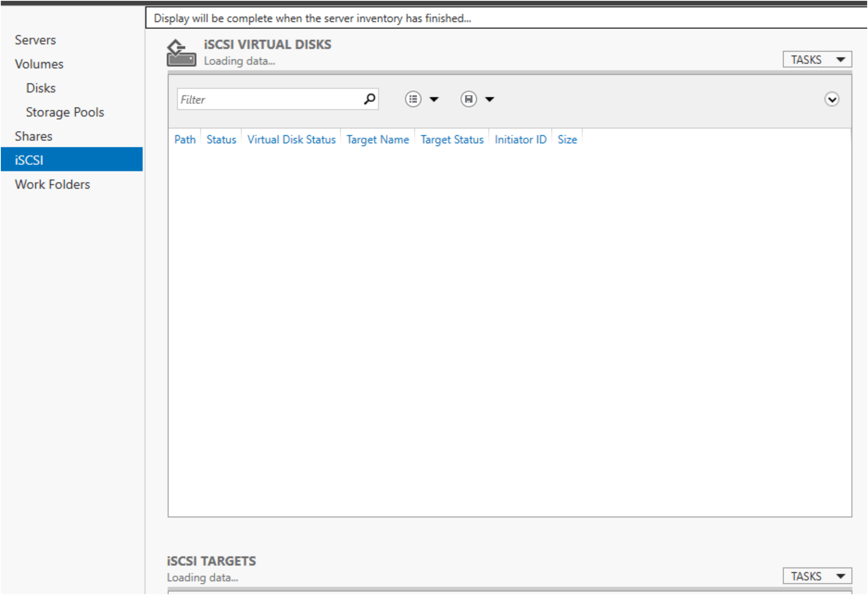Click the save query disk icon

(468, 99)
